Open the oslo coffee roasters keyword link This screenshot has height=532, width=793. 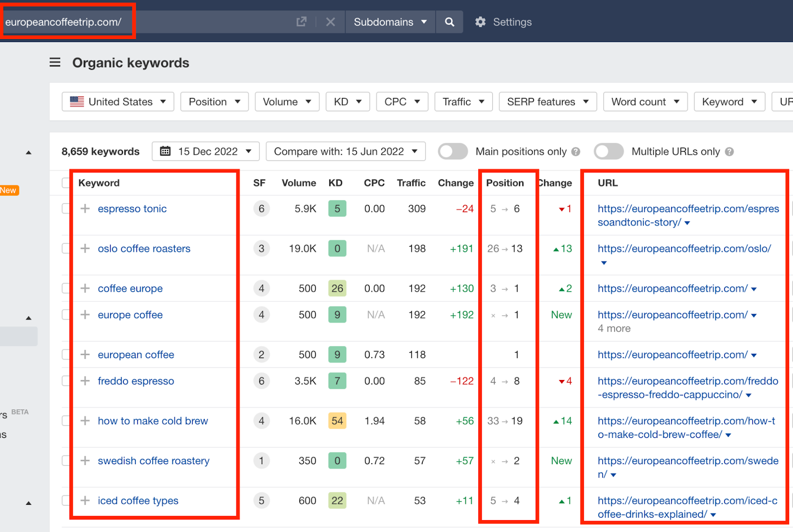coord(144,248)
